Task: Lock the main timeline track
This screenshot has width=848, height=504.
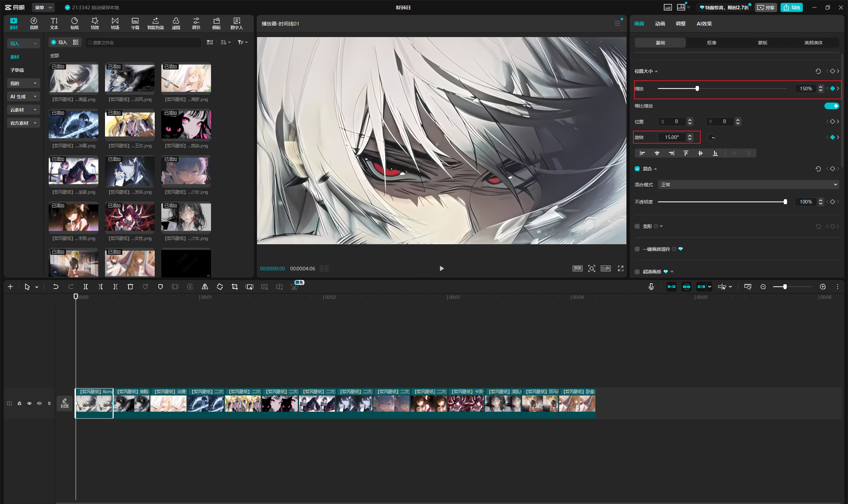Action: (19, 403)
